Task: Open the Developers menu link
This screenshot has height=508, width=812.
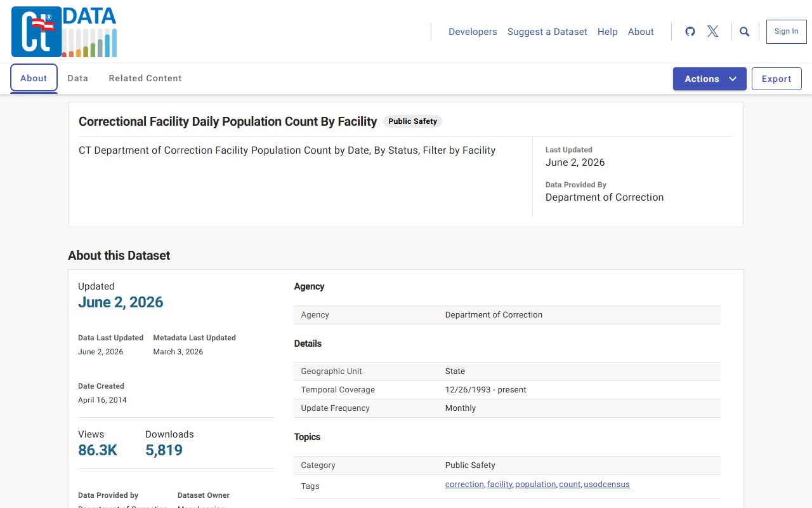Action: click(x=473, y=32)
